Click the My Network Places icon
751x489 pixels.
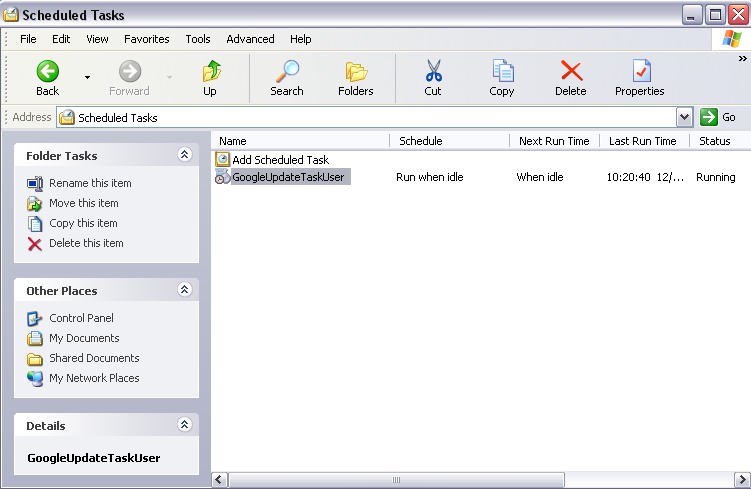[34, 379]
